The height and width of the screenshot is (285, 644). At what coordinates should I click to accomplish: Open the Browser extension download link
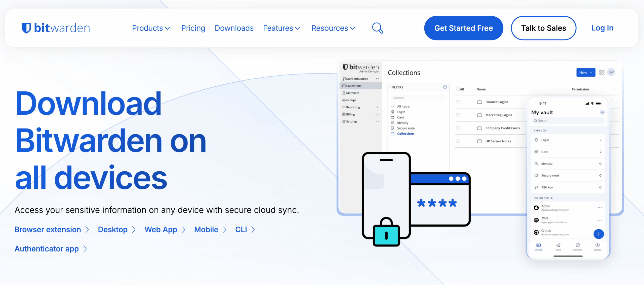click(x=48, y=229)
